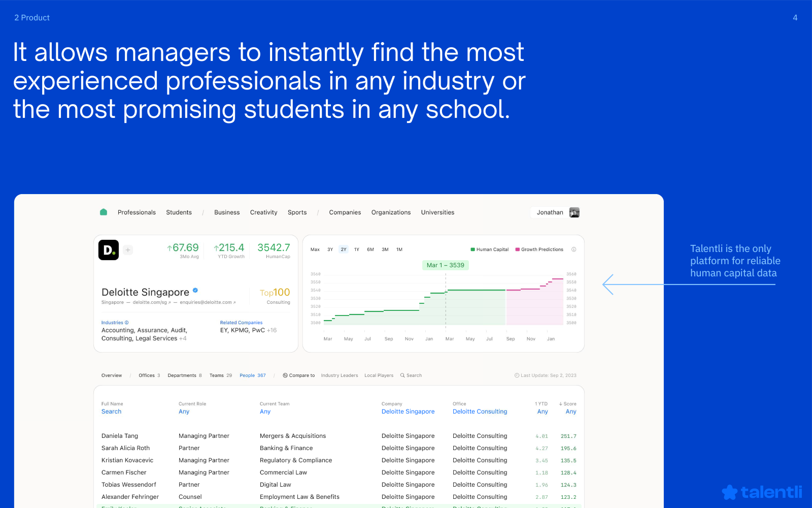Select the Creativity category
The height and width of the screenshot is (508, 812).
(264, 212)
